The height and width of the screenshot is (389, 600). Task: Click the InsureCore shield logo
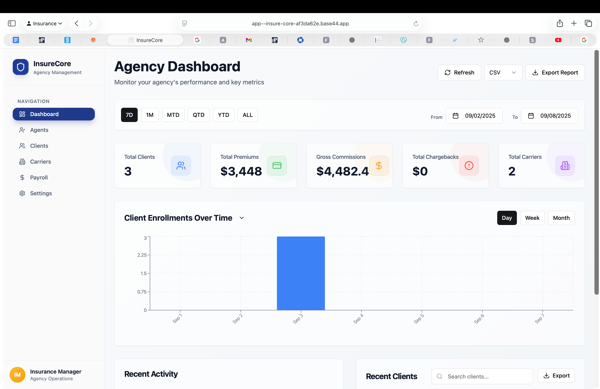20,67
